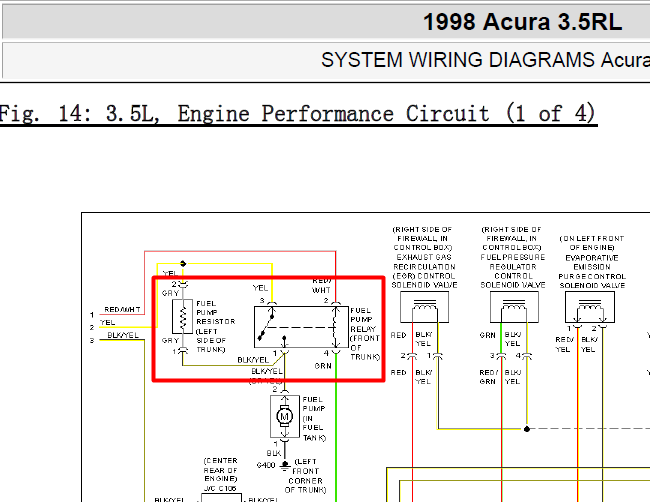The width and height of the screenshot is (650, 502).
Task: Click the "(CENTER REAR OF ENGINE)" note
Action: point(221,470)
